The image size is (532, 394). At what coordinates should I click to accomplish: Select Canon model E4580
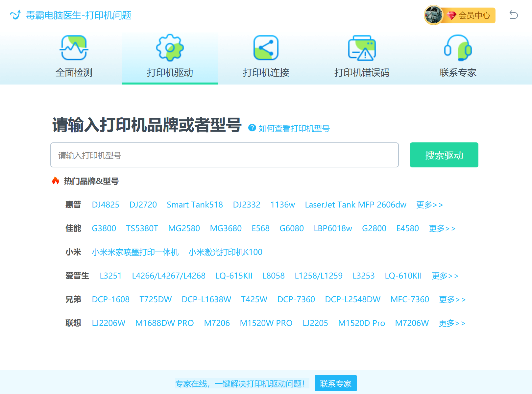click(407, 228)
